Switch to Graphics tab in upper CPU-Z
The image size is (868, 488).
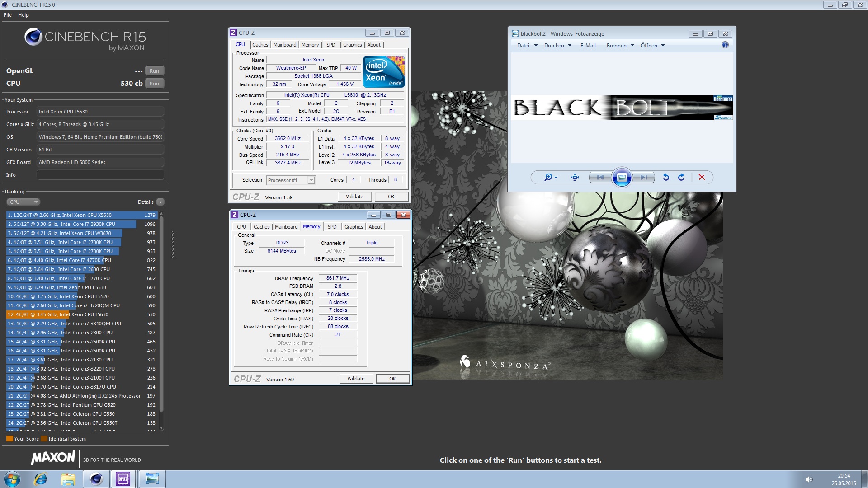(x=352, y=45)
